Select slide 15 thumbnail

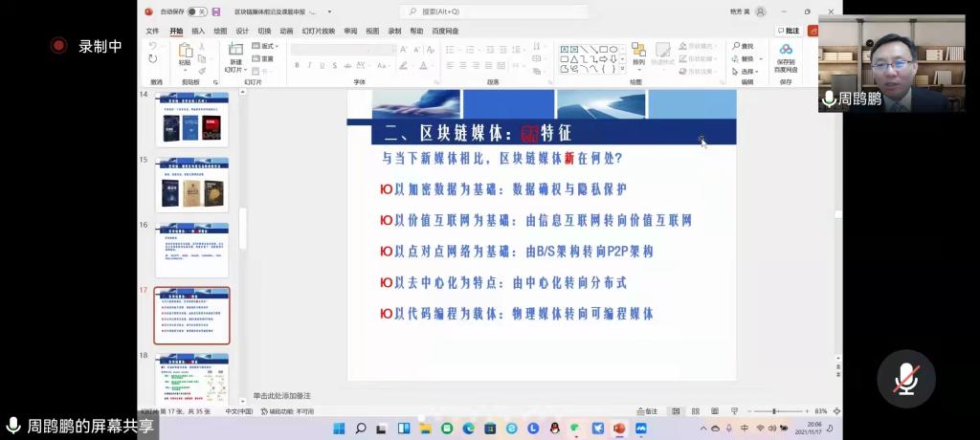[192, 185]
